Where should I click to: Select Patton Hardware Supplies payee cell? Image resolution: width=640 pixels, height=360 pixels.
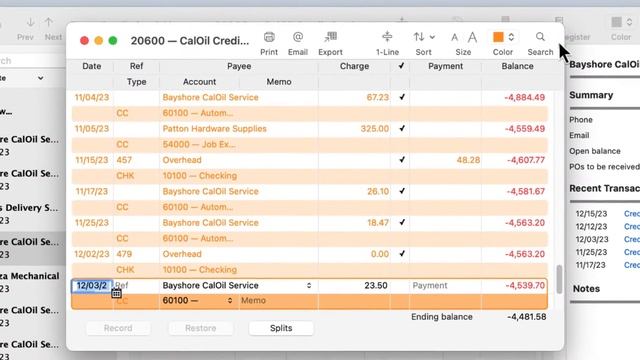(214, 129)
